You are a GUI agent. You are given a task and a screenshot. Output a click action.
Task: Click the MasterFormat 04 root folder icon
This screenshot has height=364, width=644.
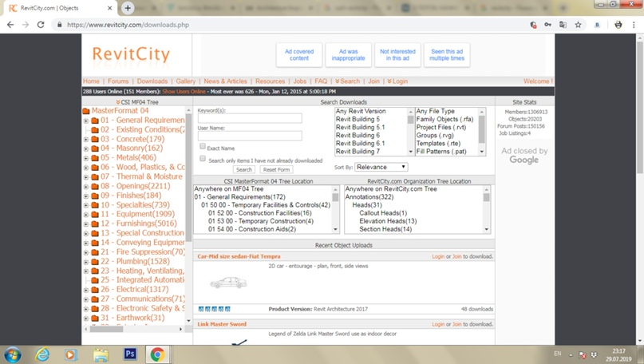86,111
